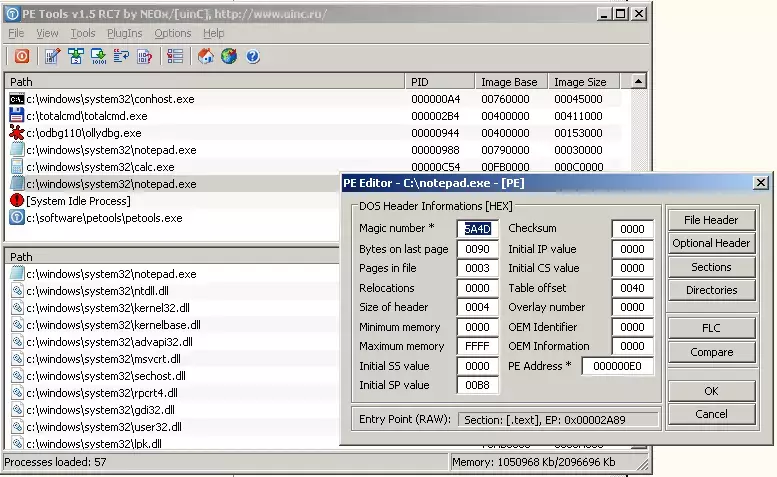777x477 pixels.
Task: Click the 00411000 image size cell
Action: click(578, 116)
